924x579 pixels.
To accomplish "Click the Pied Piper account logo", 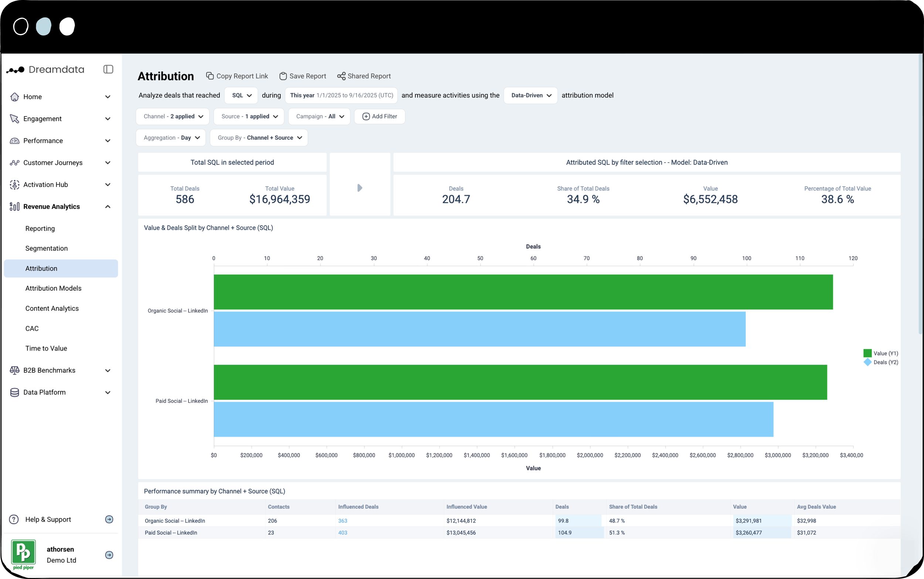I will tap(23, 554).
